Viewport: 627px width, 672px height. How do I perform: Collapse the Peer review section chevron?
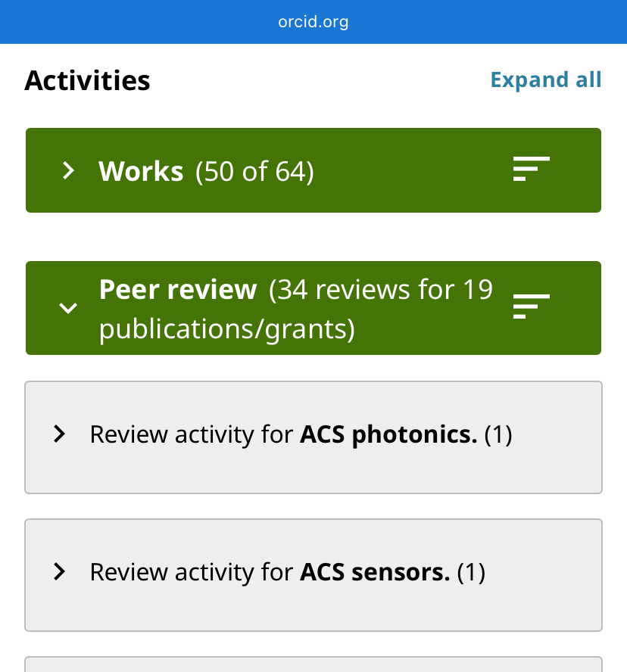click(x=68, y=308)
